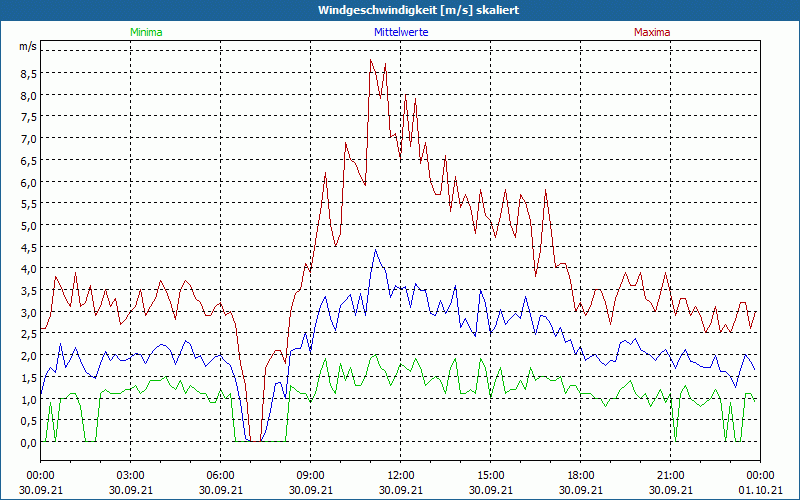Click the 4,0 y-axis value
Image resolution: width=800 pixels, height=500 pixels.
28,269
